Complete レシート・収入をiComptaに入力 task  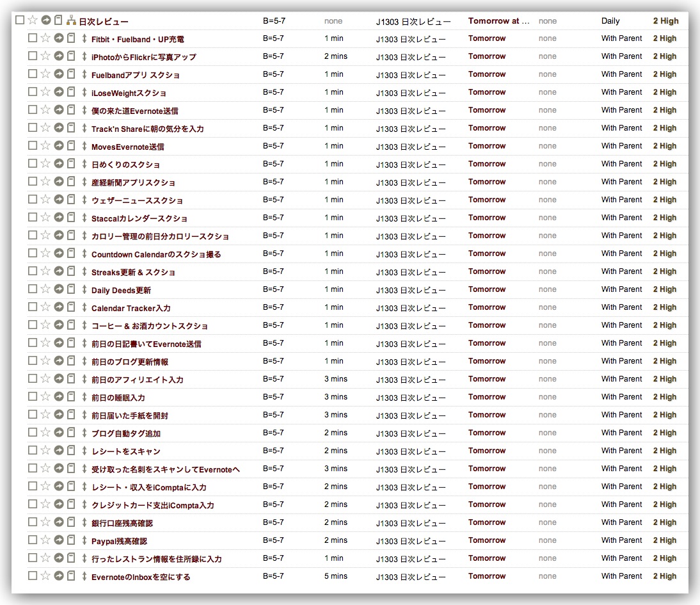point(32,486)
